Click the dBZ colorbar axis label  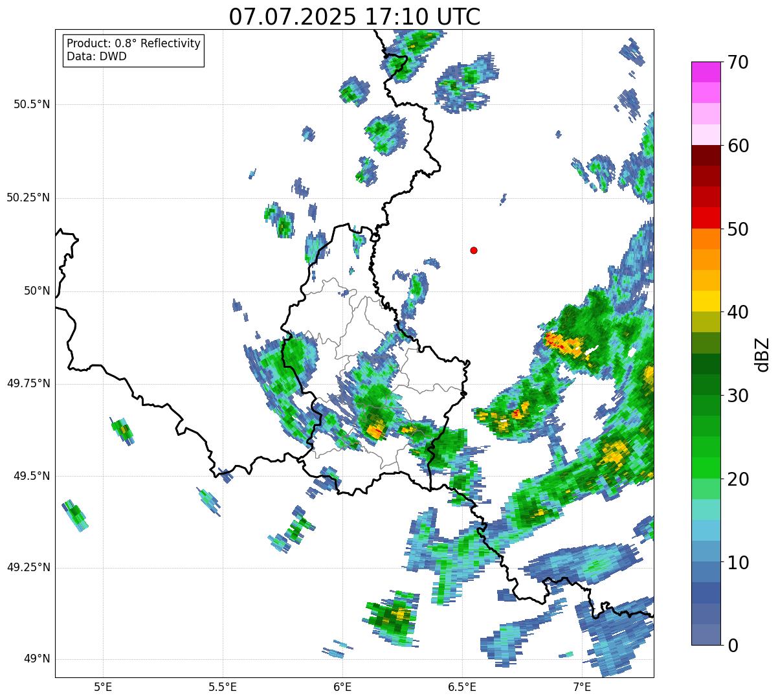pos(762,354)
